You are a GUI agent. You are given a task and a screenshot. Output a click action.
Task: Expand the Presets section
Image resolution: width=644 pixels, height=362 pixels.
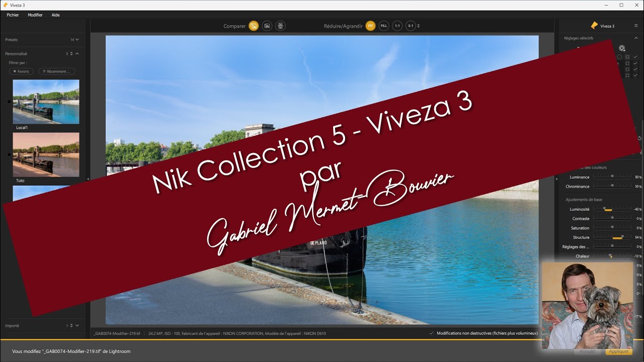click(x=77, y=39)
